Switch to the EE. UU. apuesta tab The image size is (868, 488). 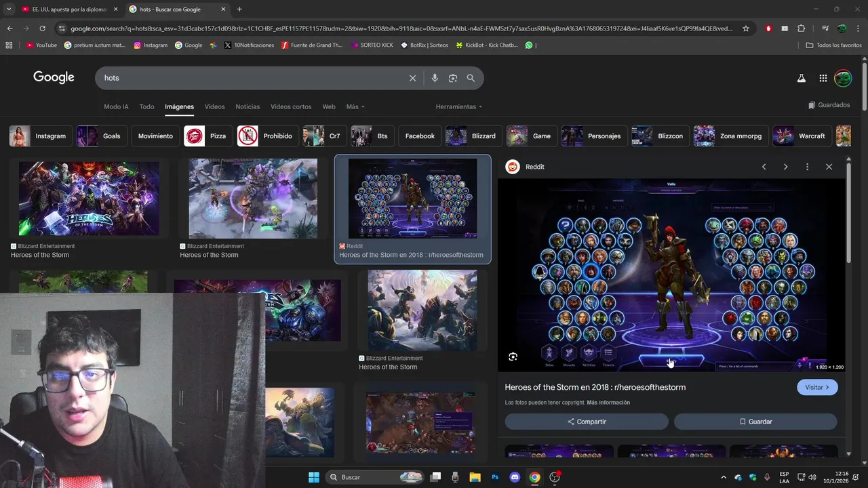click(x=69, y=9)
